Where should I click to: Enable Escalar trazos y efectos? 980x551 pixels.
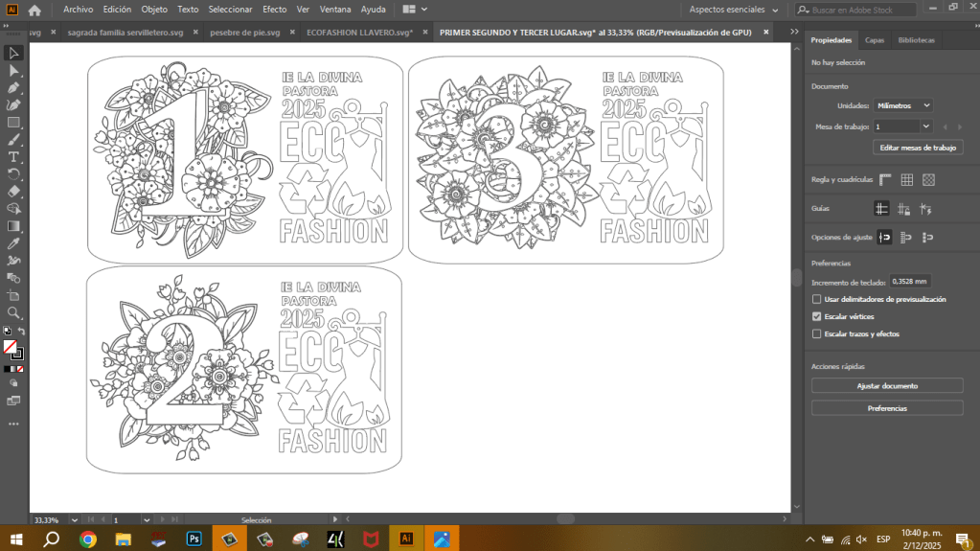coord(816,333)
